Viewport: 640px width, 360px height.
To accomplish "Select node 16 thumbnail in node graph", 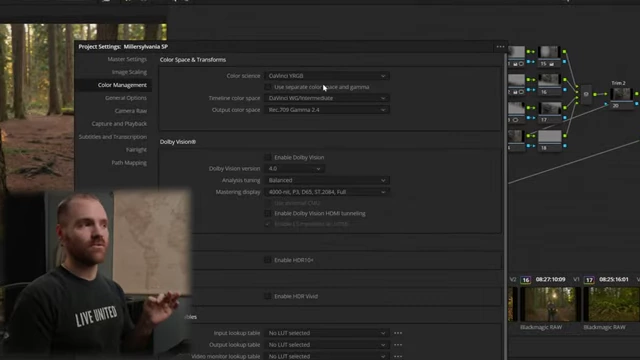I will (x=549, y=80).
